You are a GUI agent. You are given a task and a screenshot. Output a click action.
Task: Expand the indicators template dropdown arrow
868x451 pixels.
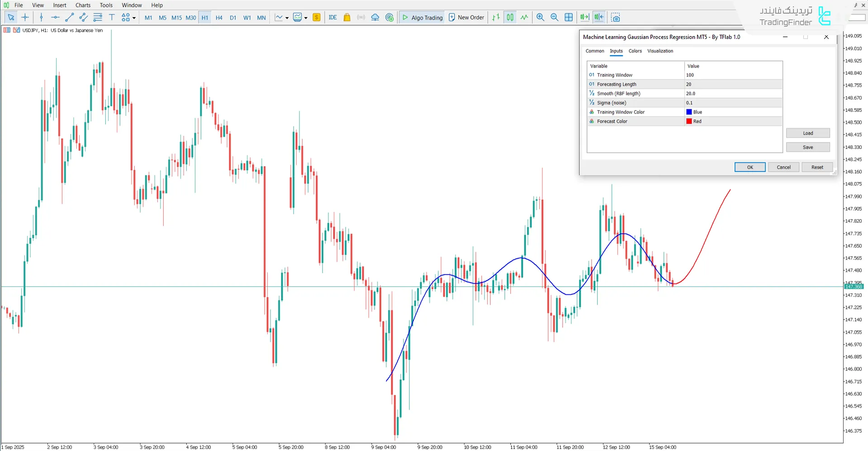(x=306, y=18)
